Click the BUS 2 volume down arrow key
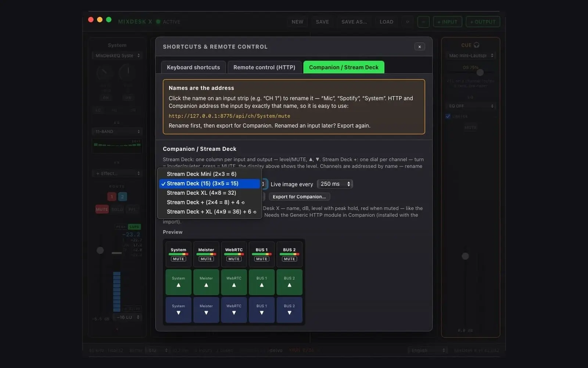 click(x=289, y=310)
